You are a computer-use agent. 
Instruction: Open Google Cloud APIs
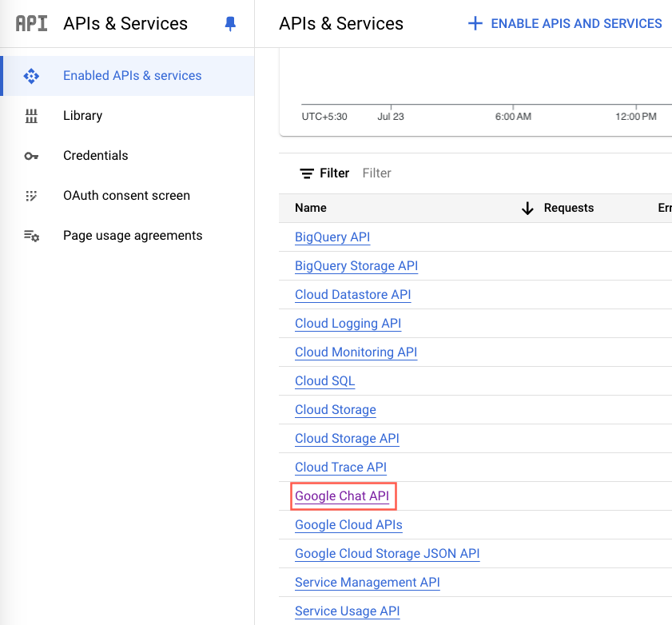[x=348, y=524]
